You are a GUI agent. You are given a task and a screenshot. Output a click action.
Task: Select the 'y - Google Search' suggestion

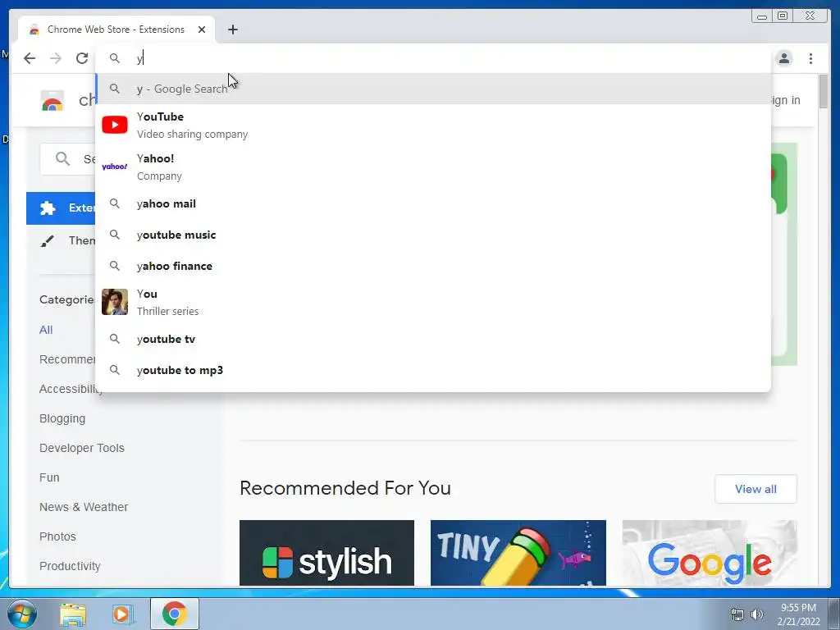click(x=433, y=89)
